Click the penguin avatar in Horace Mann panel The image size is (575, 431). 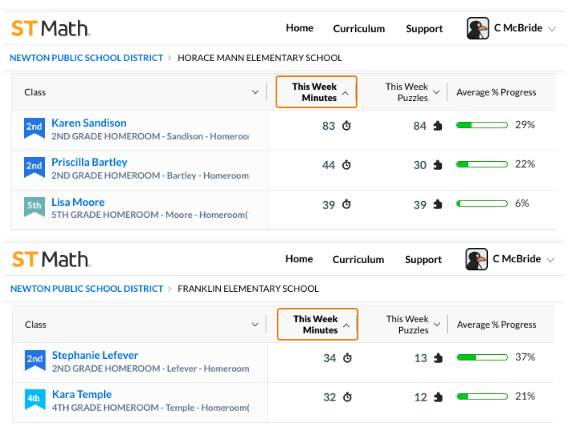pos(477,28)
